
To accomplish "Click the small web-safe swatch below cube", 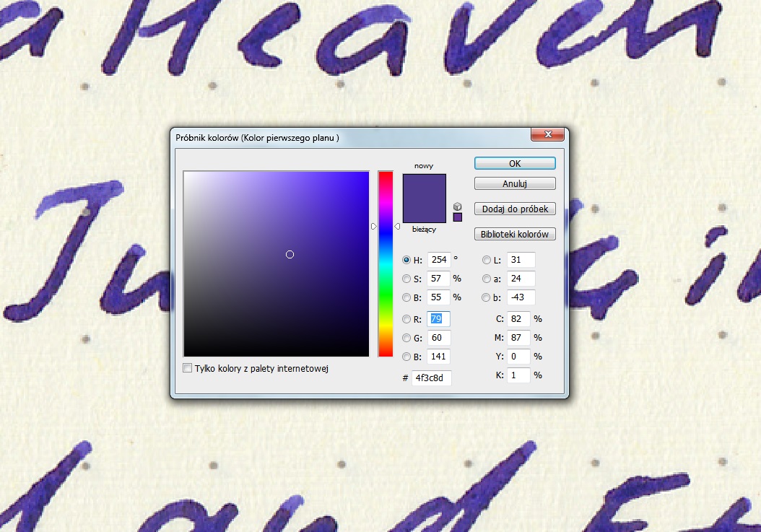I will point(458,217).
